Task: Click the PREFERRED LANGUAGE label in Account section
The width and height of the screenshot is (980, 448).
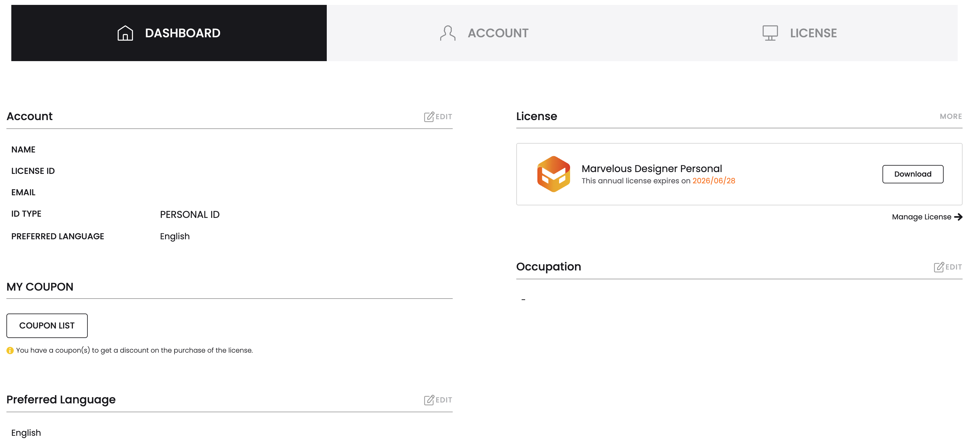Action: (x=58, y=237)
